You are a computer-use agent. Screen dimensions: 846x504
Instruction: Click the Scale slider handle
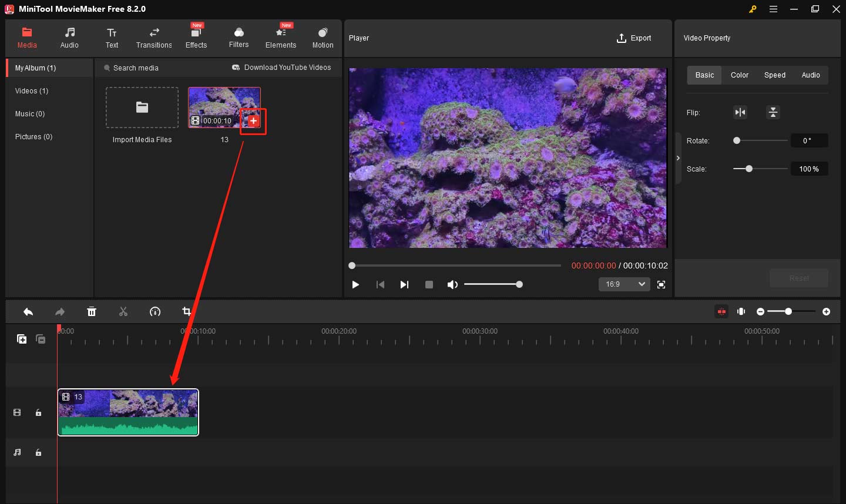coord(749,169)
